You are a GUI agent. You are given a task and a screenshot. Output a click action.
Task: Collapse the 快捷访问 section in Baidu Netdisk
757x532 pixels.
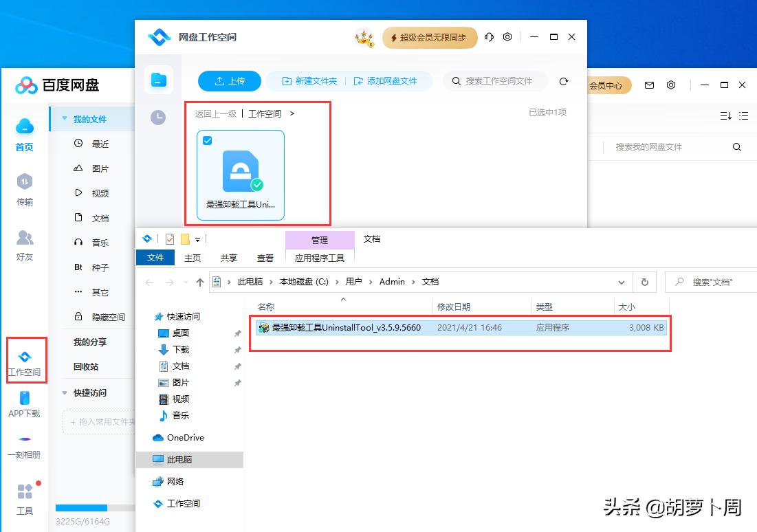pos(65,392)
